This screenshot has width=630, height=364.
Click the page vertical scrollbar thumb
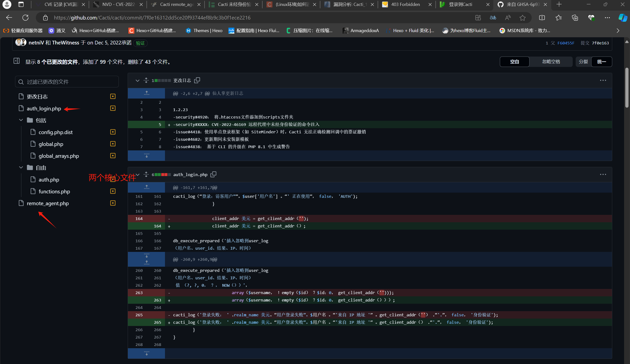pyautogui.click(x=627, y=87)
